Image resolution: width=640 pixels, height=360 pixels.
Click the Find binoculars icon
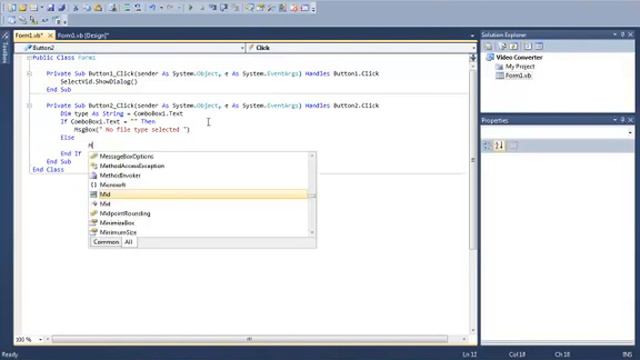(x=113, y=8)
